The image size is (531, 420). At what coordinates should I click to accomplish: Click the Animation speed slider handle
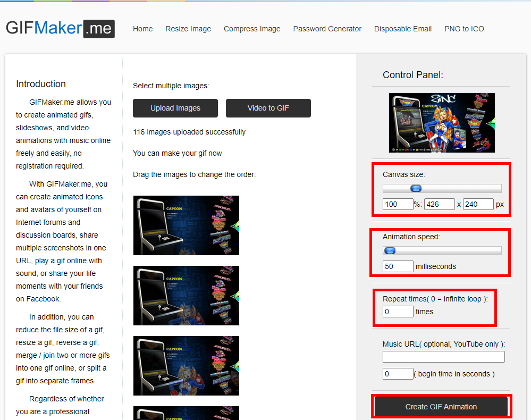pos(390,250)
